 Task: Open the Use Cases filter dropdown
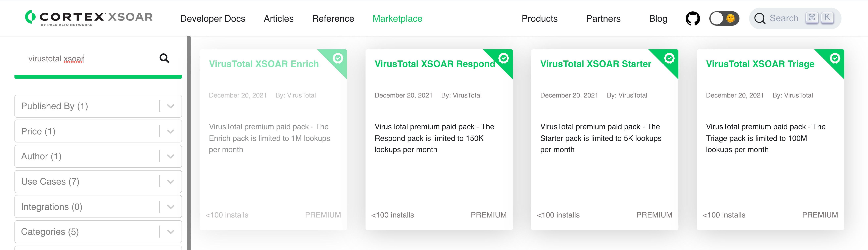(171, 182)
